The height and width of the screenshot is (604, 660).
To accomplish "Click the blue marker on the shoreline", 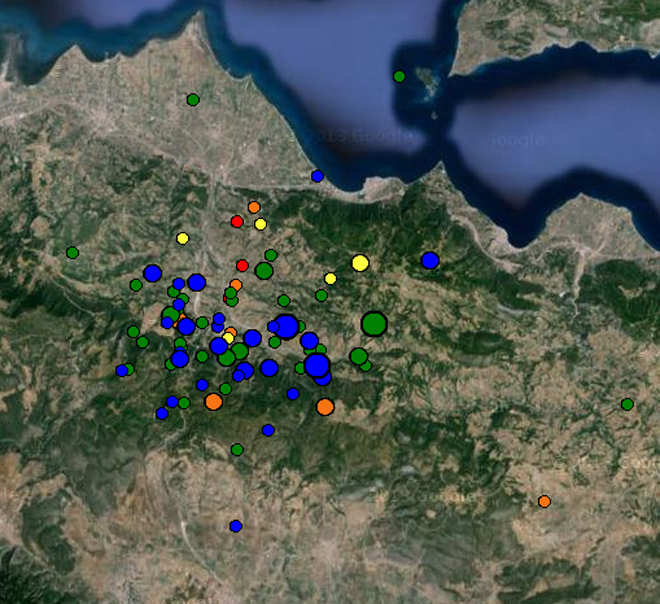I will [x=317, y=176].
